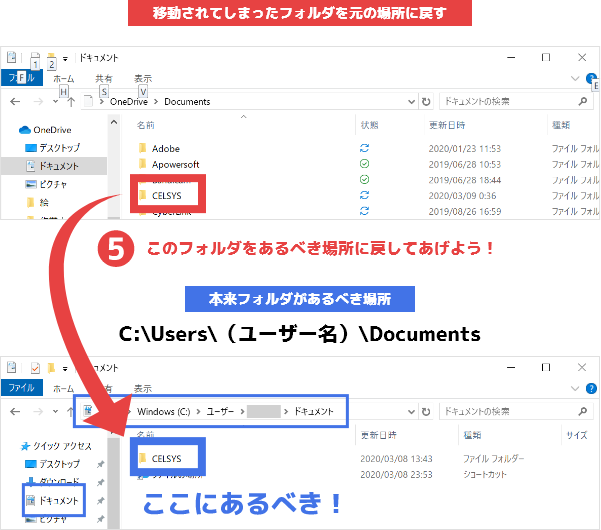
Task: Open 表示 tab in bottom window
Action: click(143, 389)
